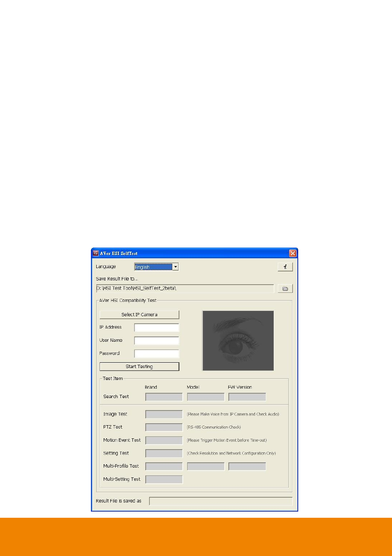Viewport: 392px width, 556px height.
Task: Click the Search Test Brand field
Action: point(164,397)
